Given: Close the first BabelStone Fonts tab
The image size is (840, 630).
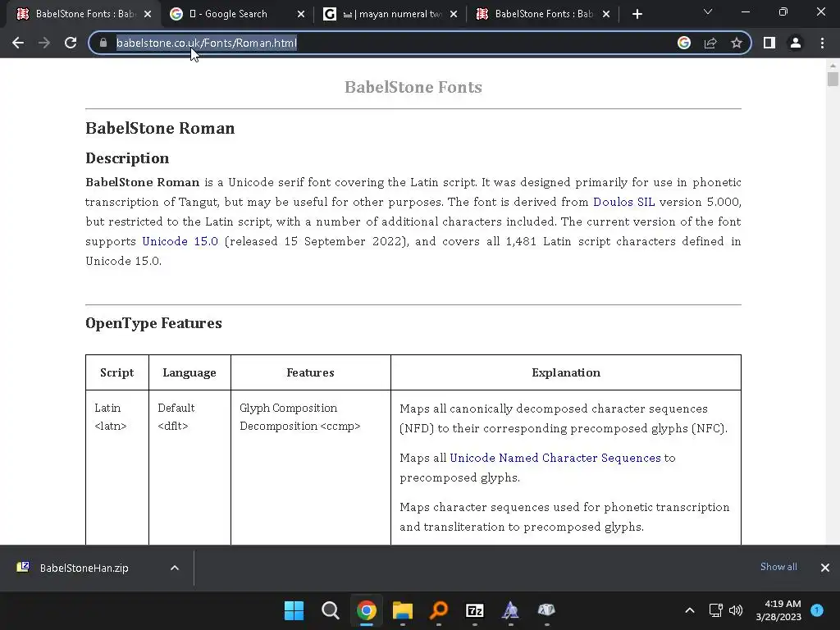Looking at the screenshot, I should click(148, 14).
